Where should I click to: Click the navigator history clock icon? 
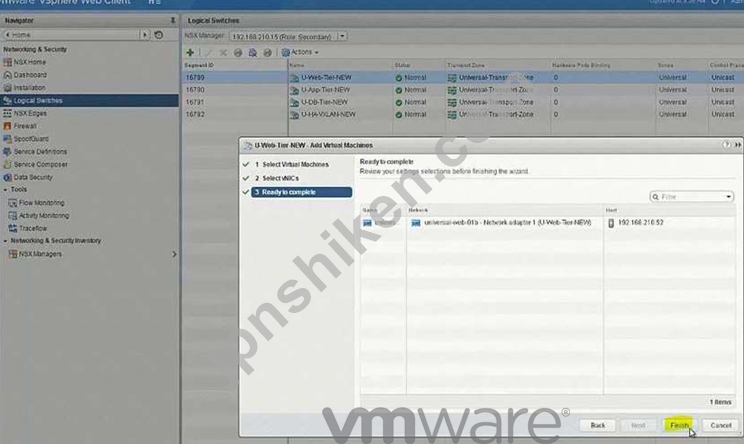pos(158,35)
